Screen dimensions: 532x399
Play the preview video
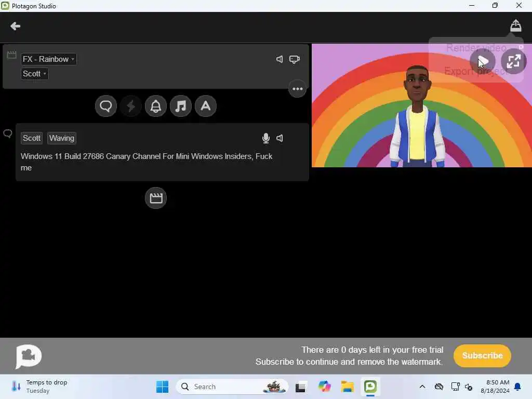point(483,61)
